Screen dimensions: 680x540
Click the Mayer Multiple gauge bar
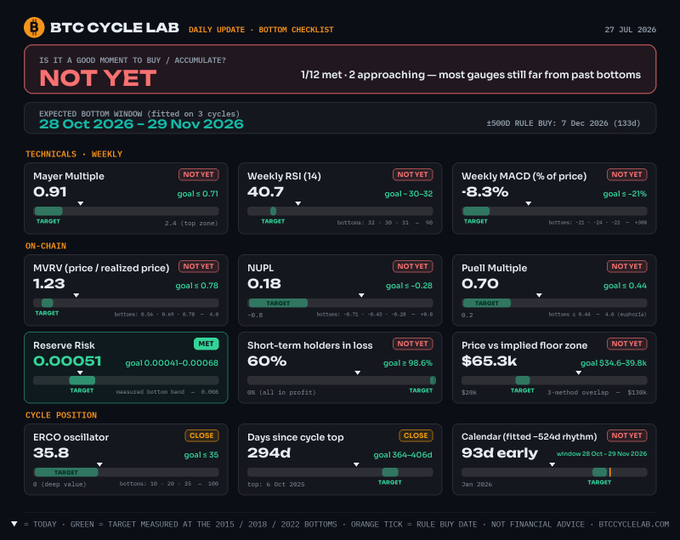pyautogui.click(x=126, y=211)
